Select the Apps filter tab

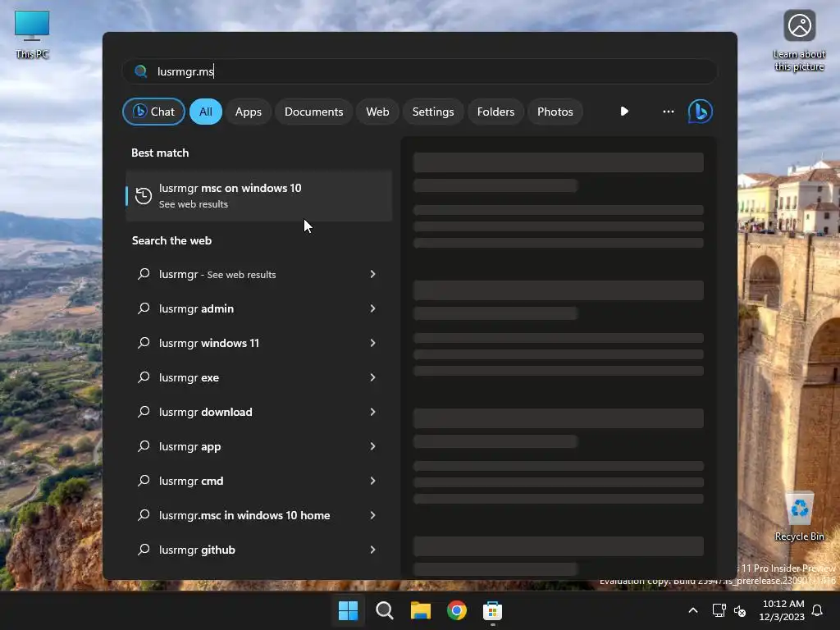[x=248, y=112]
